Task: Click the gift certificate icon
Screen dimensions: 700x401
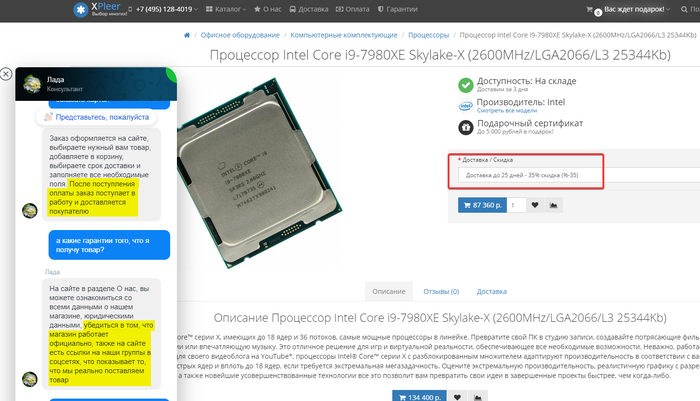Action: [x=466, y=127]
